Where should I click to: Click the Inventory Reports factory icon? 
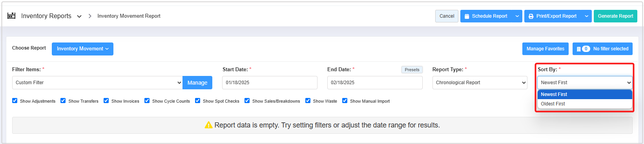[11, 16]
